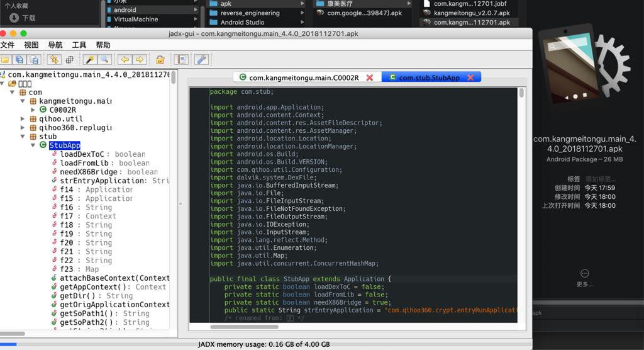Image resolution: width=644 pixels, height=350 pixels.
Task: Open the 帮助 menu
Action: coord(103,45)
